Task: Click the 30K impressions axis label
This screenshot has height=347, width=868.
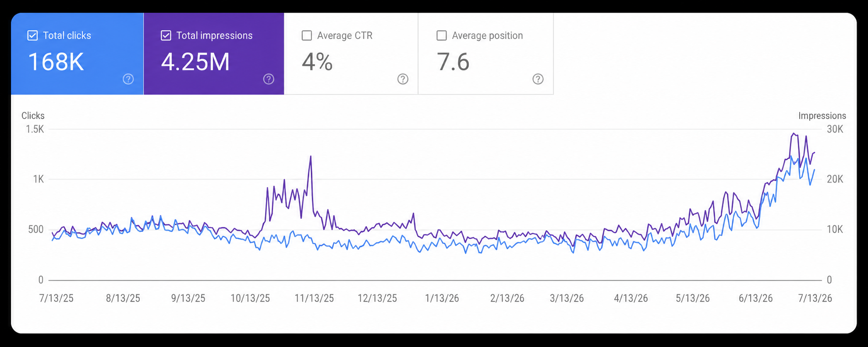Action: 835,129
